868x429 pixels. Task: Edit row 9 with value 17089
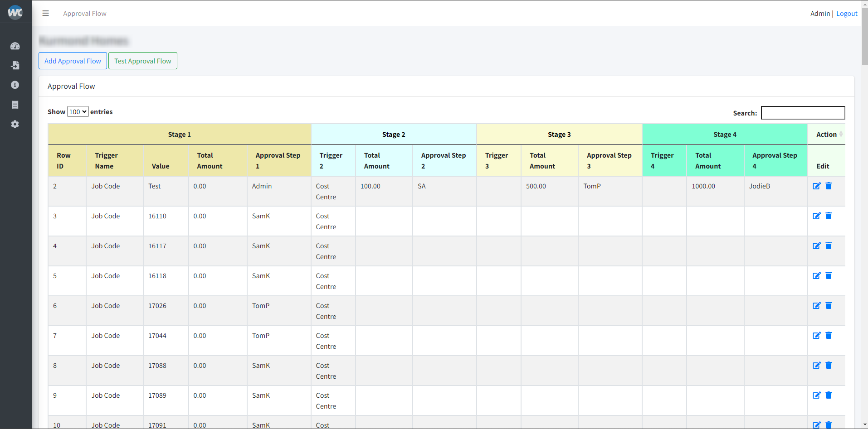point(817,395)
